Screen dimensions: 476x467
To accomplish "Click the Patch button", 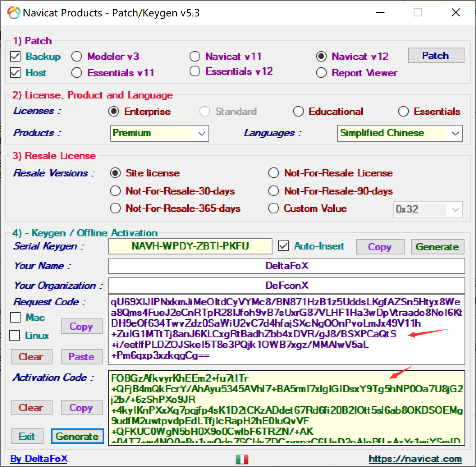I will (436, 55).
